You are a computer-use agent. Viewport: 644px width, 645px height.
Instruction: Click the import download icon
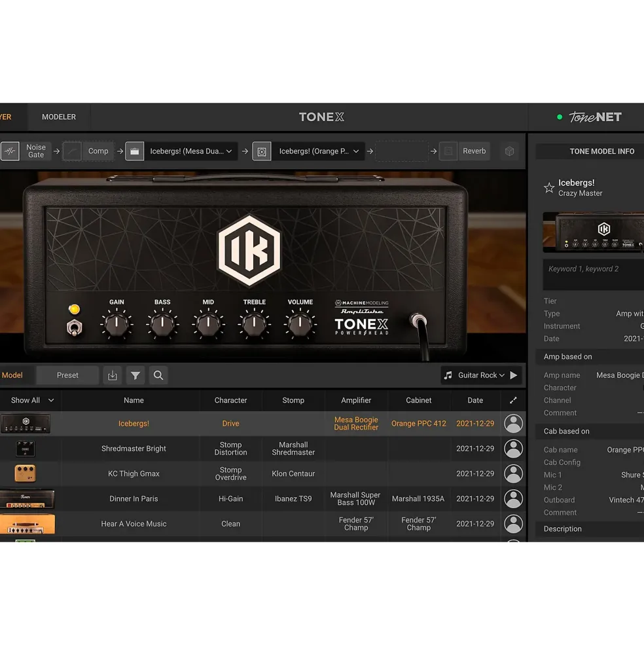coord(113,375)
